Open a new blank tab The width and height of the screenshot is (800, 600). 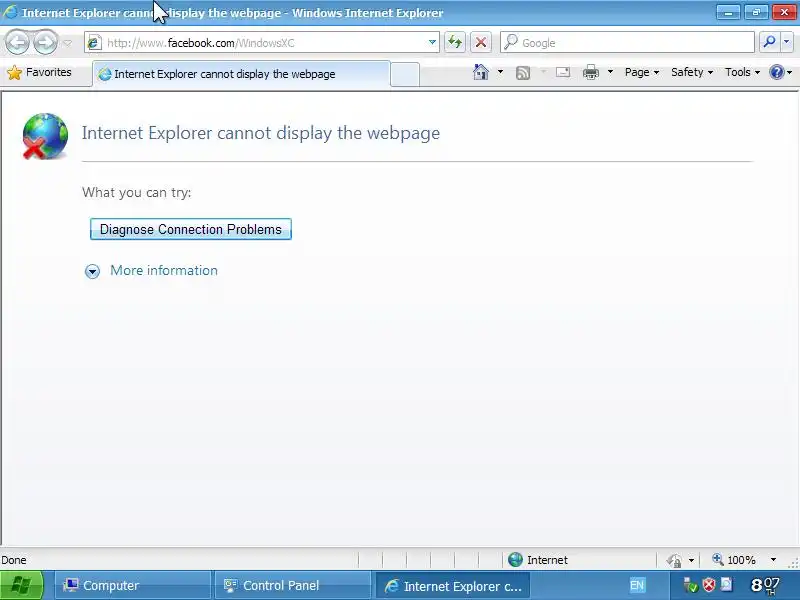[x=405, y=74]
